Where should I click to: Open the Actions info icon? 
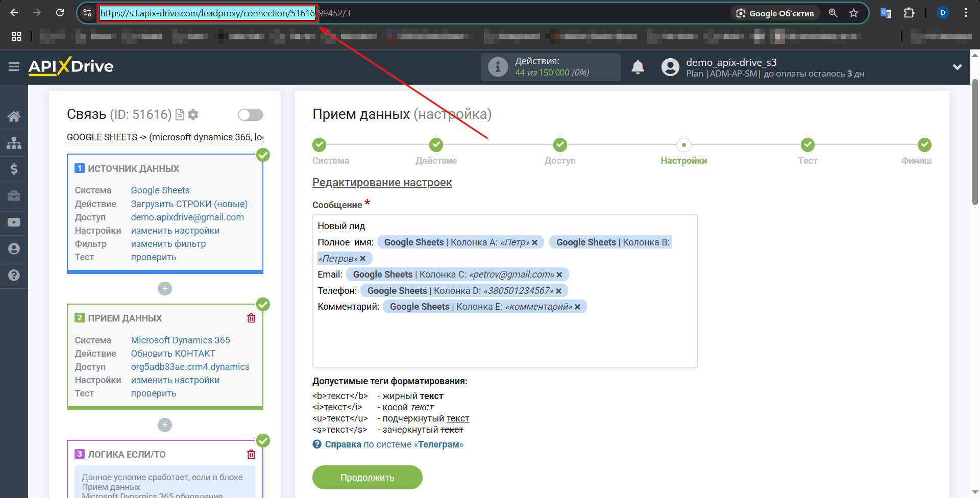pyautogui.click(x=498, y=67)
